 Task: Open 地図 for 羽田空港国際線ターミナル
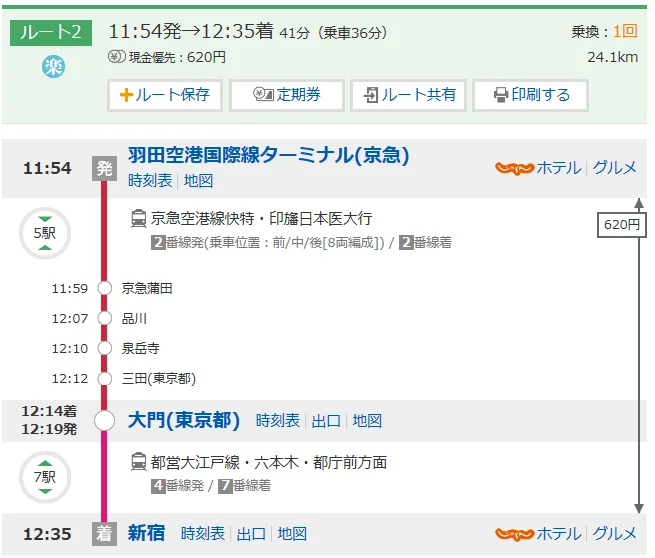pyautogui.click(x=198, y=181)
